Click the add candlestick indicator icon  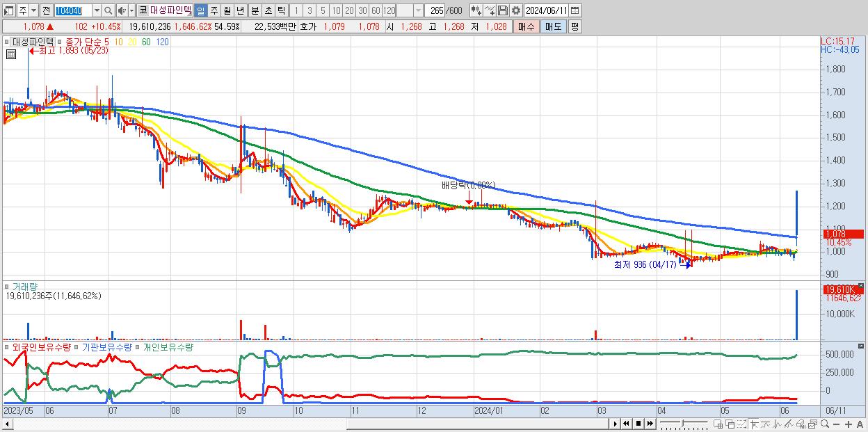[x=476, y=10]
